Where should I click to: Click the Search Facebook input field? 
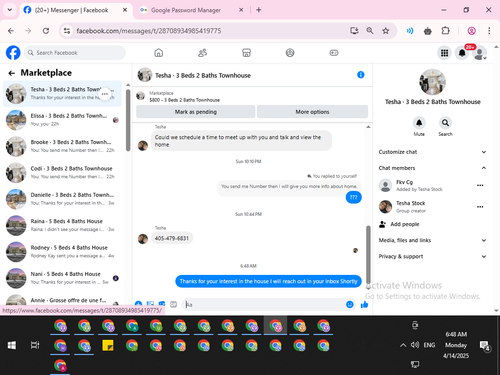tap(75, 53)
